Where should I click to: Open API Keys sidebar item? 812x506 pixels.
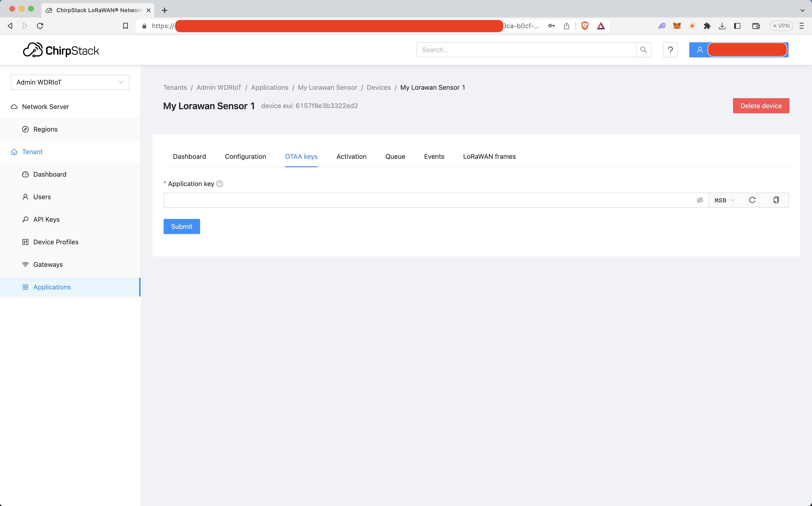[x=46, y=220]
